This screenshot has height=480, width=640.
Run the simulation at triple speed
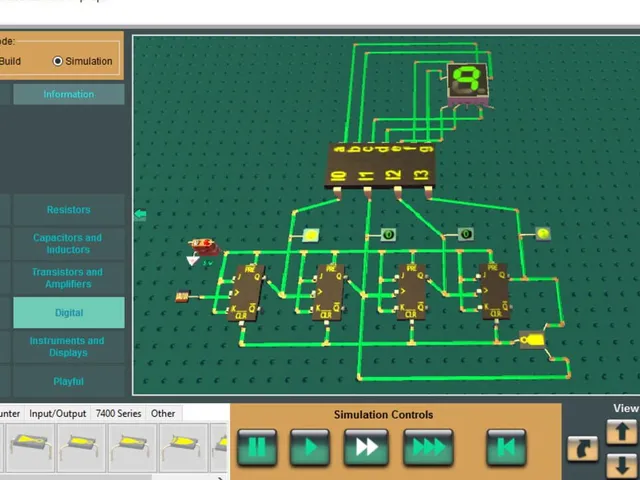pos(428,447)
